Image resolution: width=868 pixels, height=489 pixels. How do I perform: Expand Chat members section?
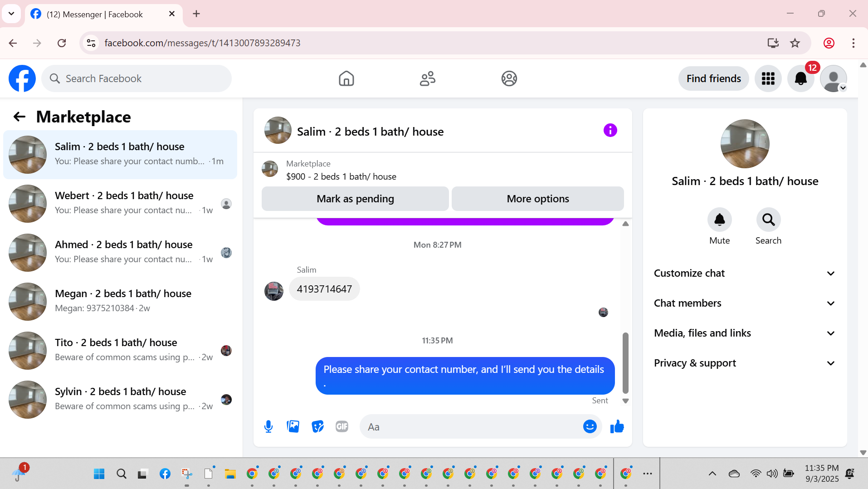click(745, 303)
